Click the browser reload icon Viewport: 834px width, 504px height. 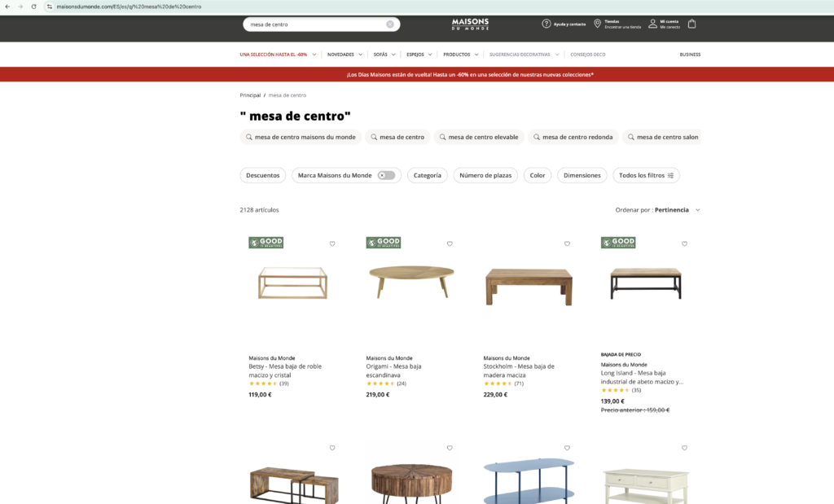pyautogui.click(x=33, y=7)
